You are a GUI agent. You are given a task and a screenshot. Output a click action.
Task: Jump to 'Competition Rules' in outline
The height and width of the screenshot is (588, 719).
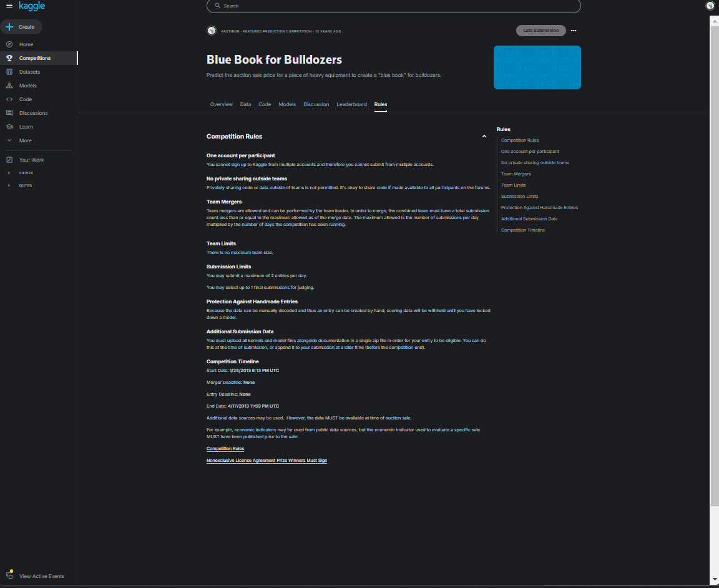click(x=519, y=140)
